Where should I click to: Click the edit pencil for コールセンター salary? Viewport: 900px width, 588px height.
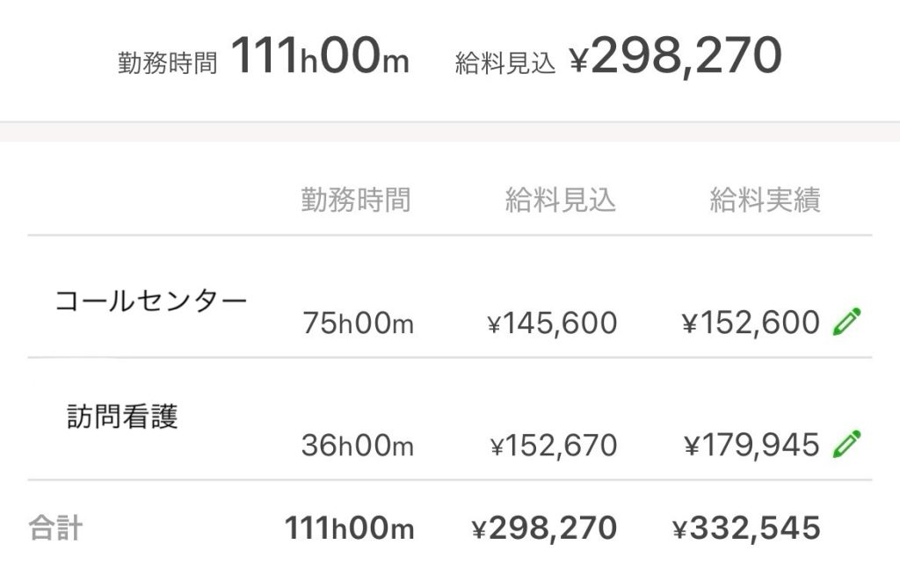pos(846,323)
